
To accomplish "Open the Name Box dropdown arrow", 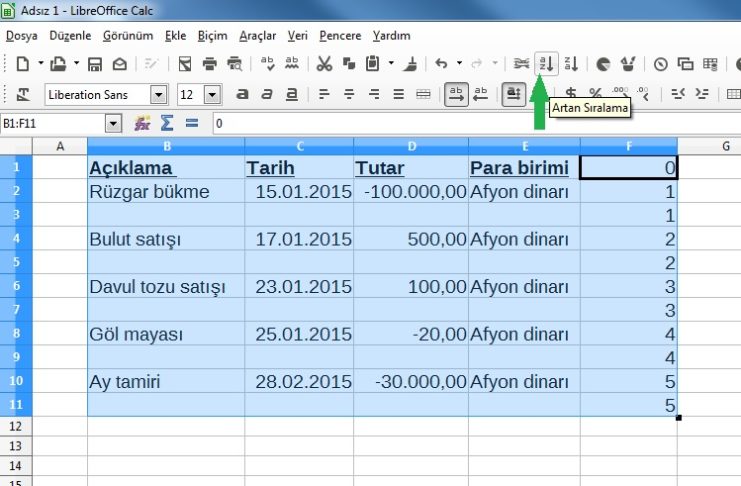I will coord(113,124).
